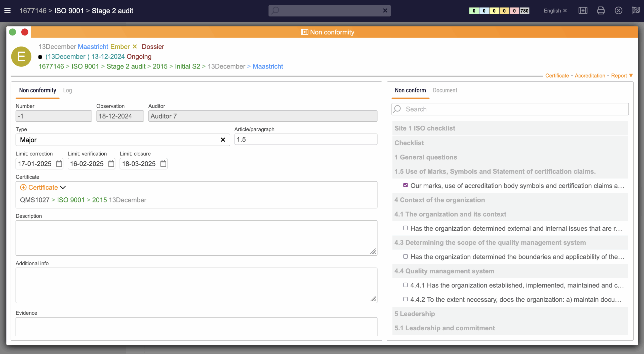
Task: Clear the Major type selection
Action: [x=223, y=140]
